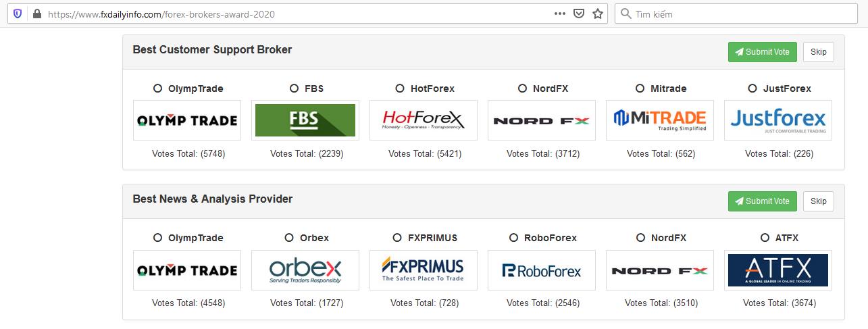The height and width of the screenshot is (329, 868).
Task: Select Orbex for Best News & Analysis
Action: pyautogui.click(x=288, y=237)
